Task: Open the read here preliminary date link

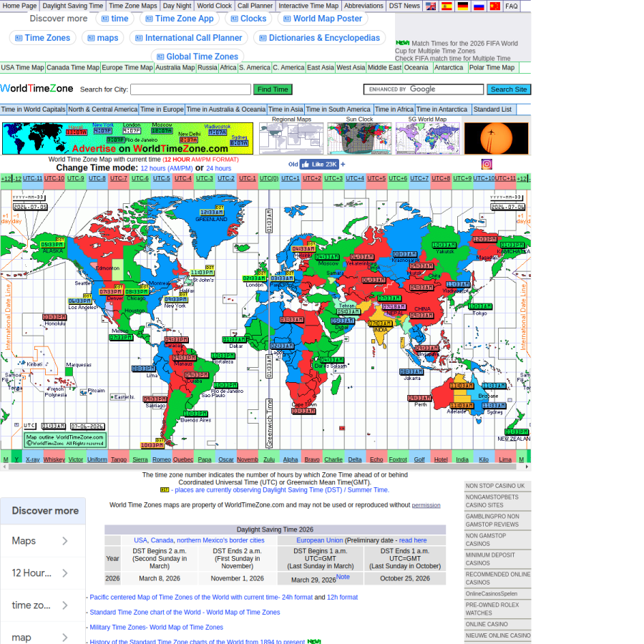Action: tap(413, 540)
